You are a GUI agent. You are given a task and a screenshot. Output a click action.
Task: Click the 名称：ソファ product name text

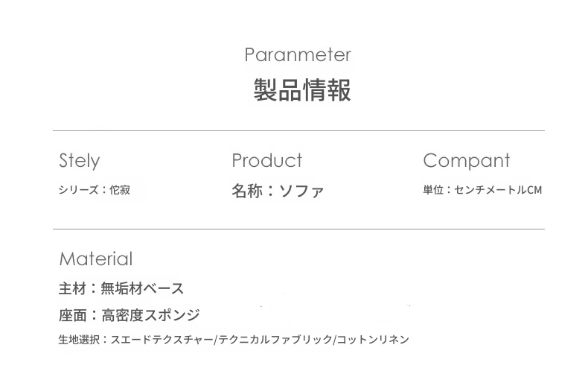coord(277,191)
